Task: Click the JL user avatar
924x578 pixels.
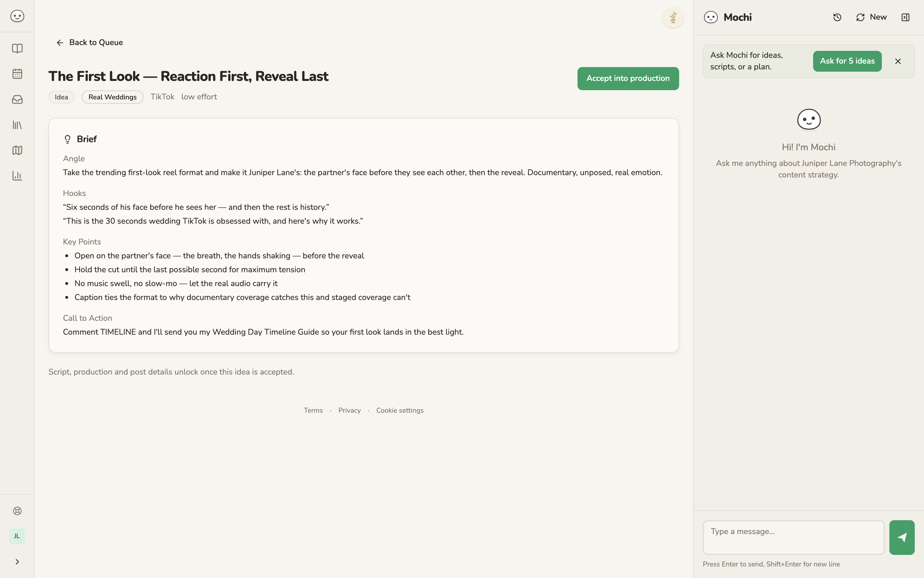Action: 17,536
